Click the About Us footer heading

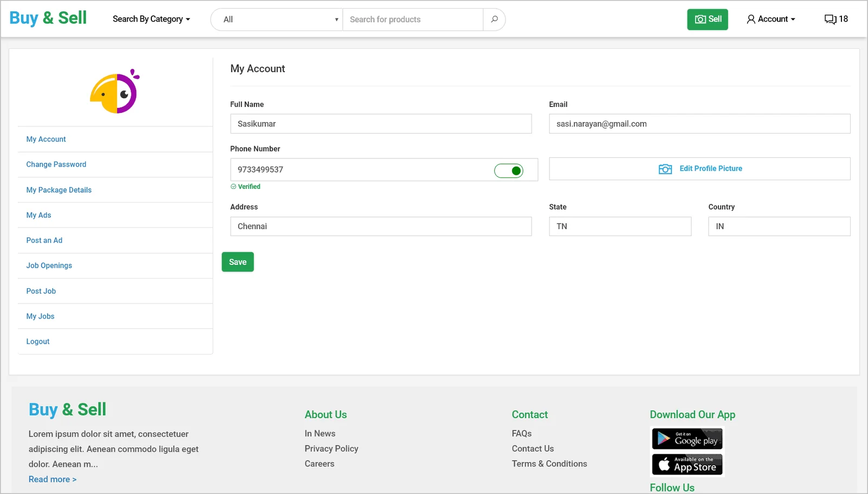click(325, 415)
